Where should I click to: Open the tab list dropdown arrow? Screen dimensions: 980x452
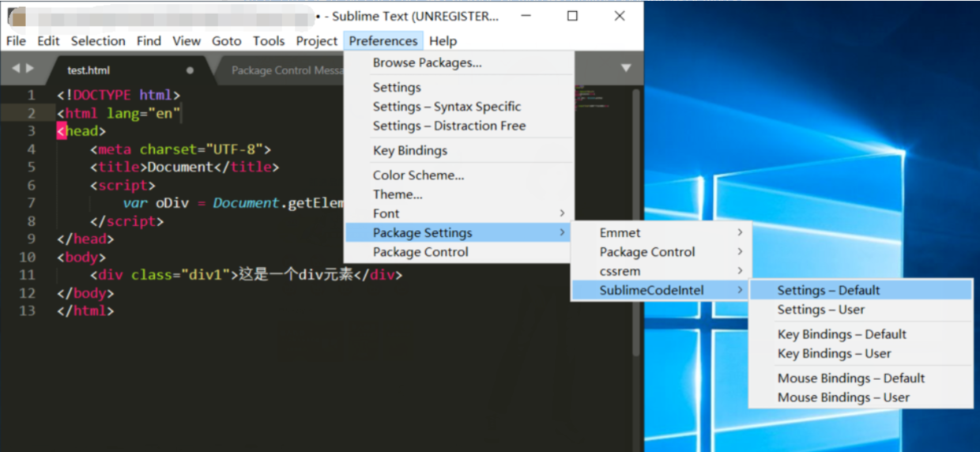pyautogui.click(x=626, y=69)
